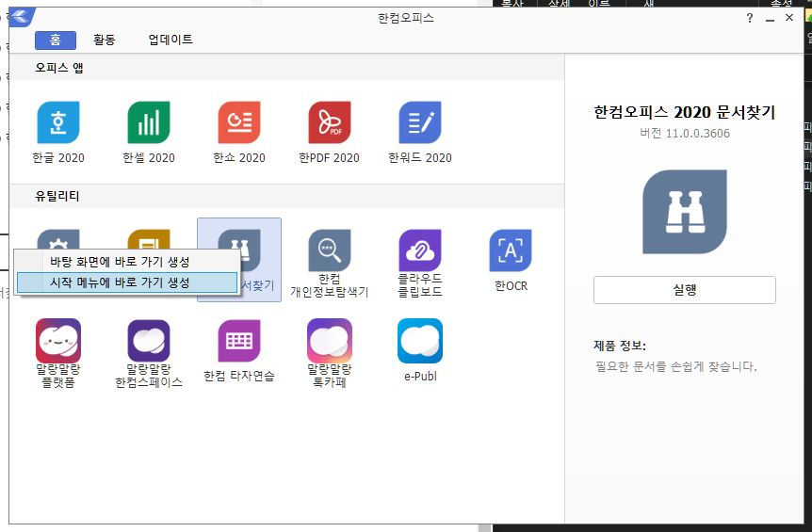Select 한컴 타자연습 keyboard icon
The image size is (812, 532).
pos(238,341)
